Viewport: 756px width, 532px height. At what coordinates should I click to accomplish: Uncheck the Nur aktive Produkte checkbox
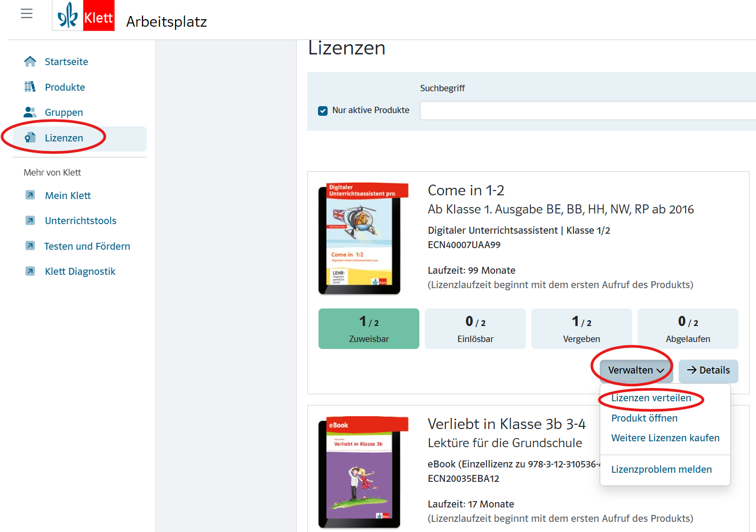point(323,111)
